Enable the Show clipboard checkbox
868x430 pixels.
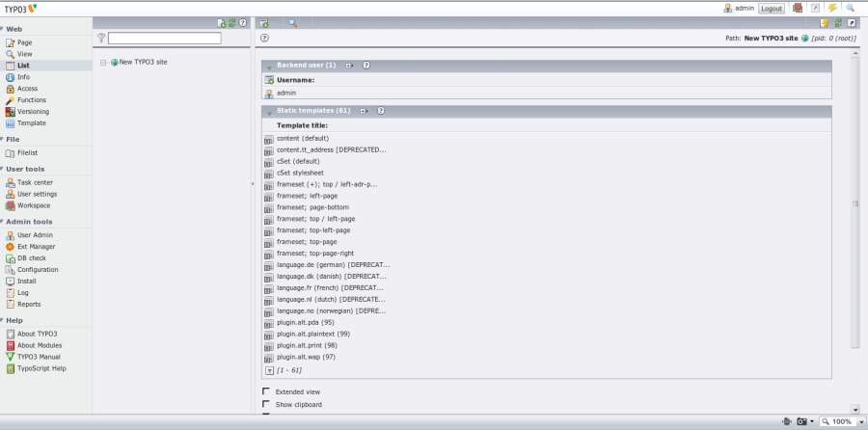point(266,404)
